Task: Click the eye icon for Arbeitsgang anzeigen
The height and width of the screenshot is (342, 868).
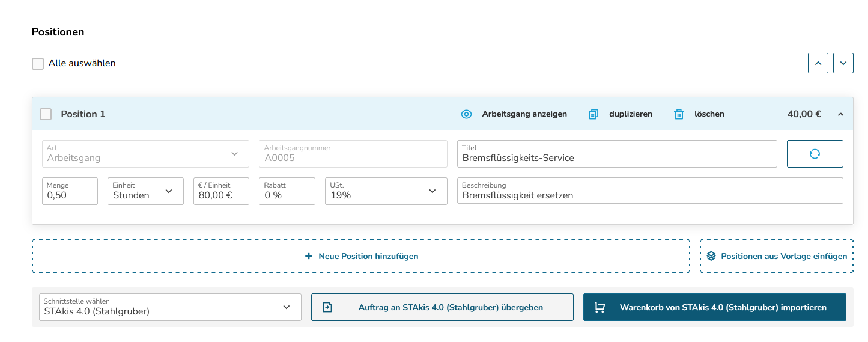Action: [x=466, y=114]
